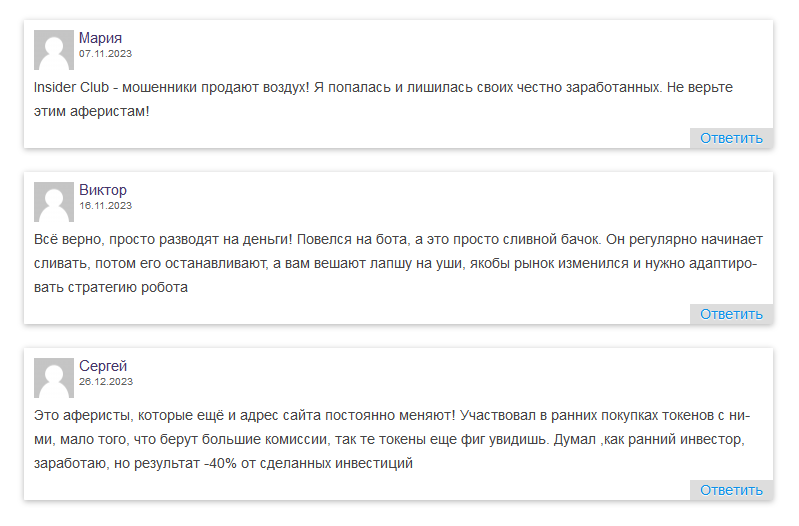
Task: Hit Ответить on Сергей's comment
Action: (731, 490)
